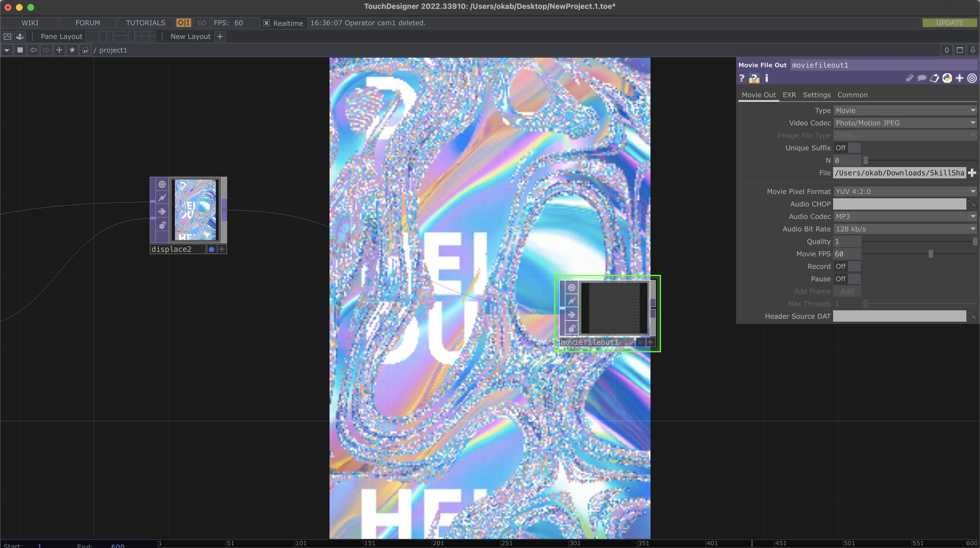The image size is (980, 548).
Task: Toggle the Realtime checkbox
Action: [267, 23]
